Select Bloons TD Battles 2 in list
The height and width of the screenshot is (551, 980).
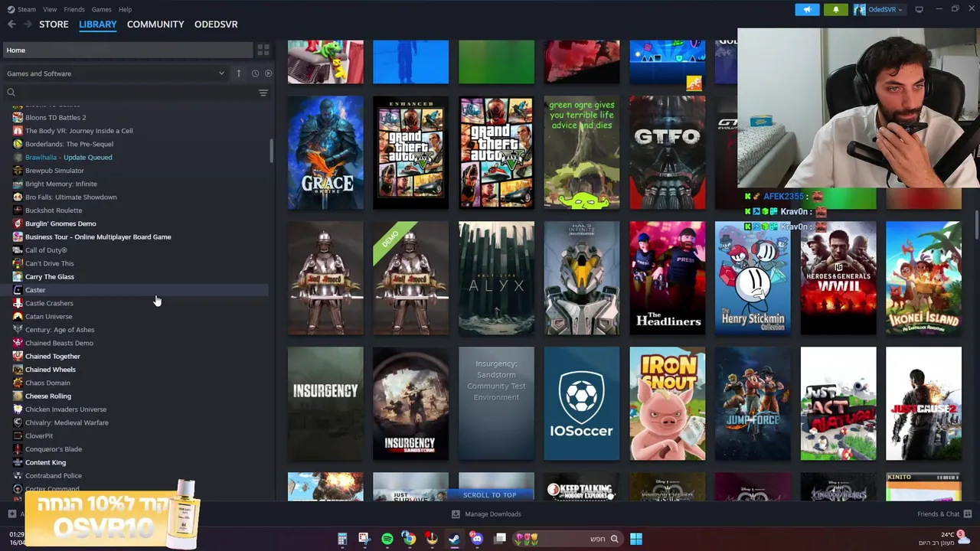point(55,117)
